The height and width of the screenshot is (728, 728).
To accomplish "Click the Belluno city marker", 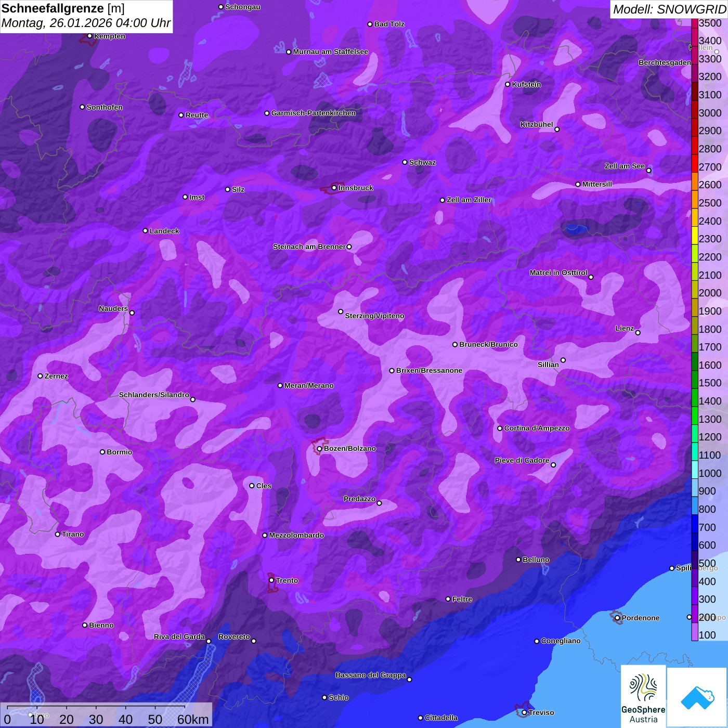I will (x=518, y=560).
